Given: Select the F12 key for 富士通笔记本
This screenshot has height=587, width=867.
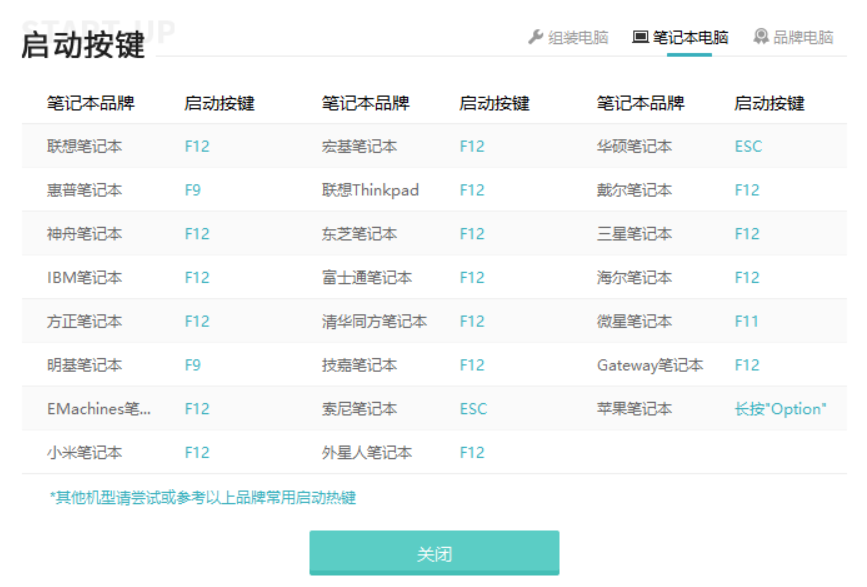Looking at the screenshot, I should [x=472, y=277].
